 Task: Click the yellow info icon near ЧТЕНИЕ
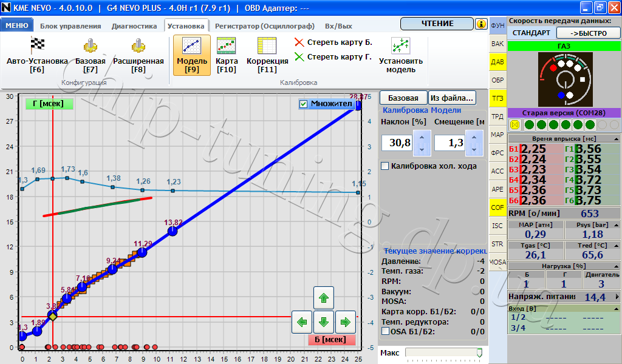(481, 24)
